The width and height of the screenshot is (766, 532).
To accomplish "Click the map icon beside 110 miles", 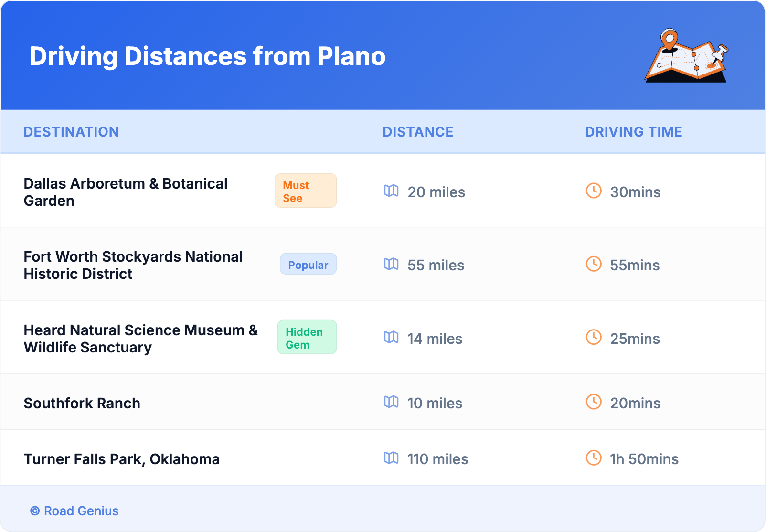I will [x=391, y=458].
